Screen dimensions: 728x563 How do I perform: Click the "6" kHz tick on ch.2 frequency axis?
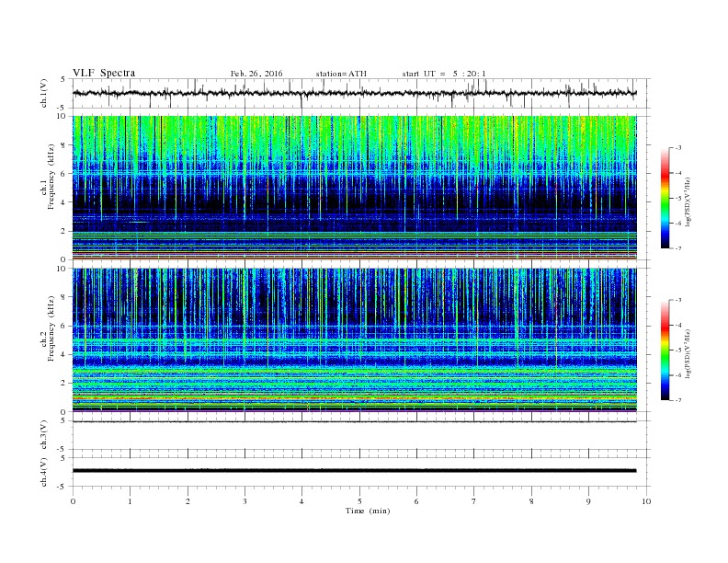click(x=64, y=326)
